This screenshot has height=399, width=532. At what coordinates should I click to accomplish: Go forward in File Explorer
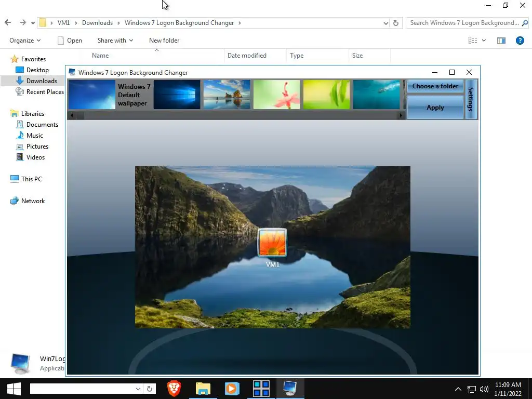point(22,23)
